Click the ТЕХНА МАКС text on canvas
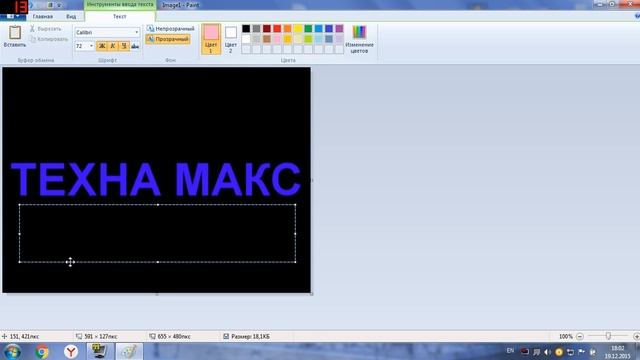 coord(156,179)
